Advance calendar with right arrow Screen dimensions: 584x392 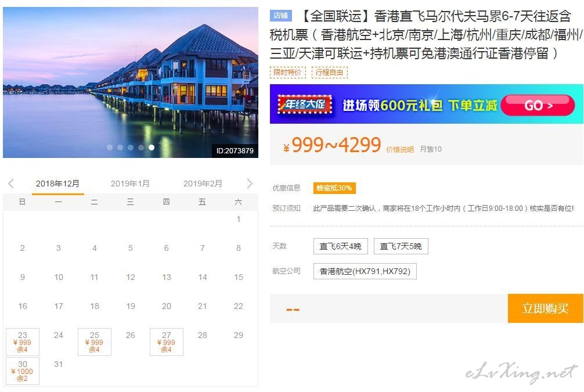[x=250, y=184]
